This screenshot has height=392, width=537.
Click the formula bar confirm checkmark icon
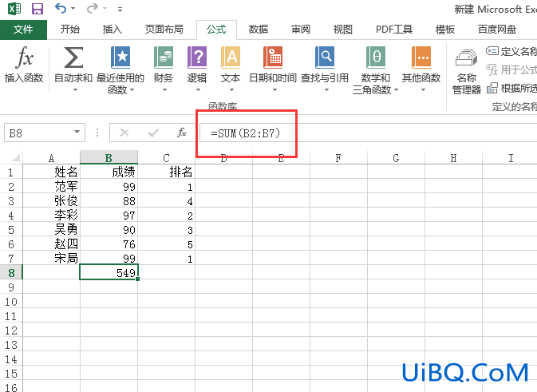tap(153, 133)
